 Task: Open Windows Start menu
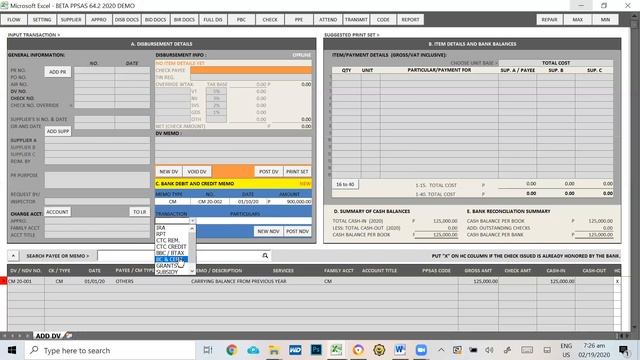pos(12,350)
